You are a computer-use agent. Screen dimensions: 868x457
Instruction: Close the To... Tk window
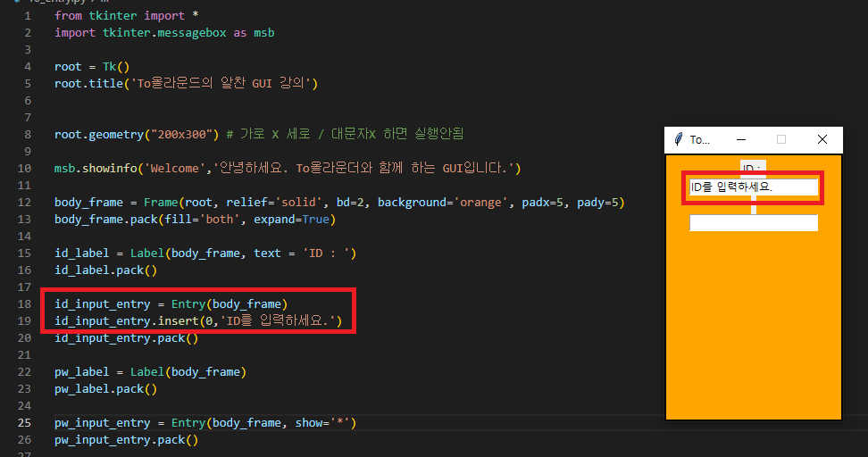coord(822,139)
